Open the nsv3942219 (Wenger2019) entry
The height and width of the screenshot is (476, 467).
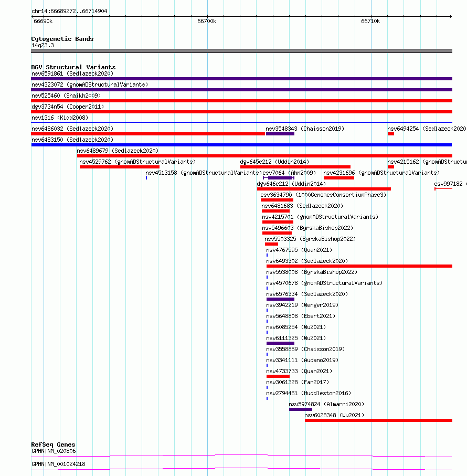click(x=302, y=305)
